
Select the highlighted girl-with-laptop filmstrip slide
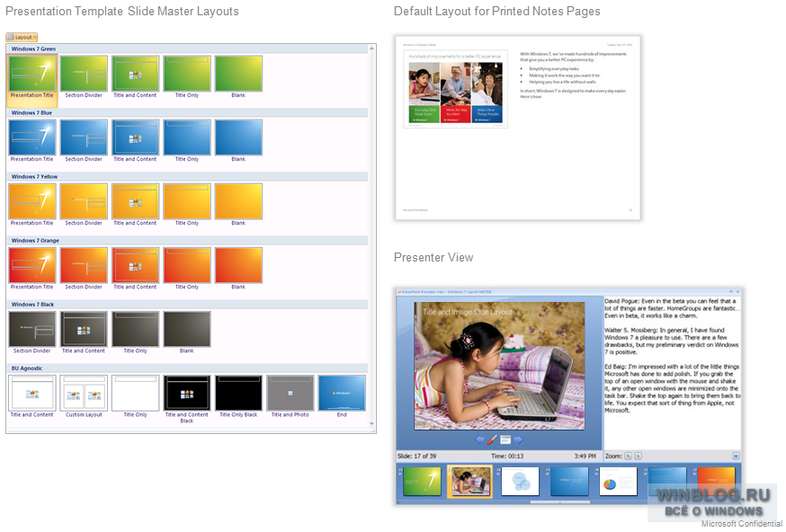pyautogui.click(x=469, y=482)
